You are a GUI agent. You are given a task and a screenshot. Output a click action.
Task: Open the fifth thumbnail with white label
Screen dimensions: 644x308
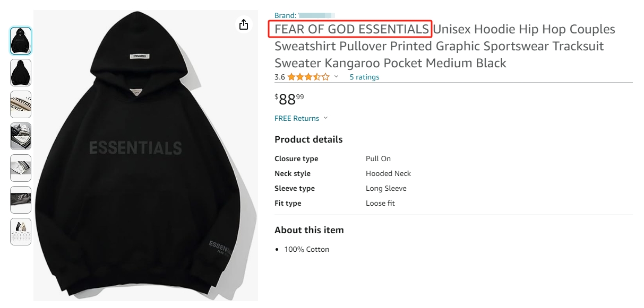pyautogui.click(x=21, y=168)
